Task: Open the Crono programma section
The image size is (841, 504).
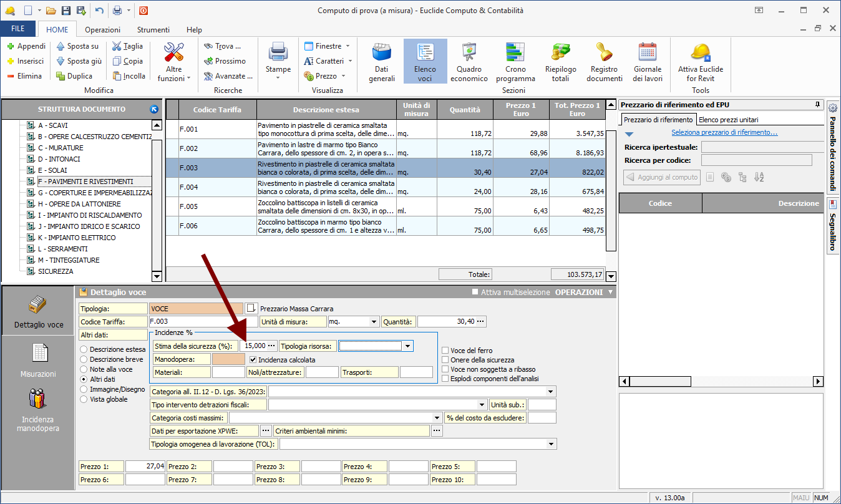Action: [515, 62]
